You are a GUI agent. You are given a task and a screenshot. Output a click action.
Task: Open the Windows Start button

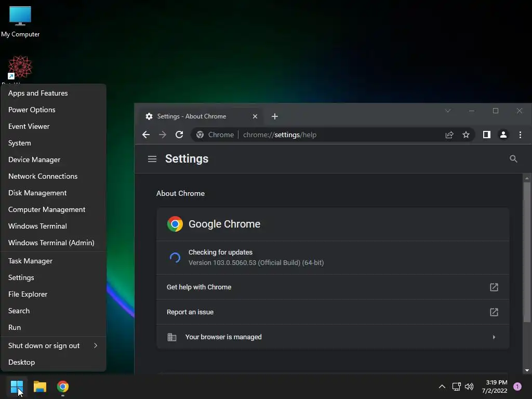pyautogui.click(x=17, y=387)
